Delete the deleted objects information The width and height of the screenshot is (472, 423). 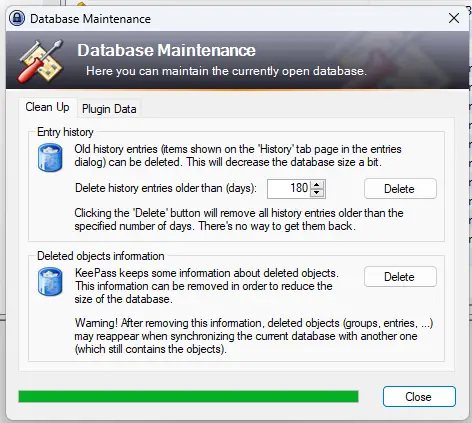point(400,277)
